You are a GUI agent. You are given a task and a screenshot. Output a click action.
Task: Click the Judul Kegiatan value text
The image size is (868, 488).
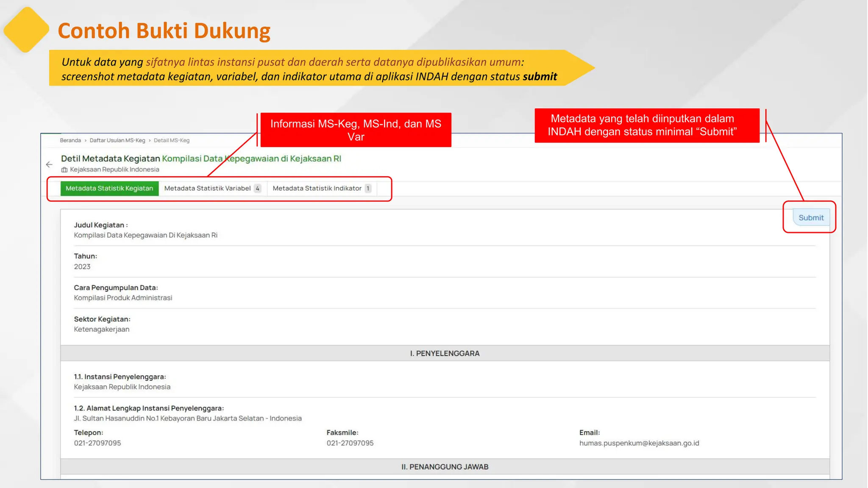[146, 236]
